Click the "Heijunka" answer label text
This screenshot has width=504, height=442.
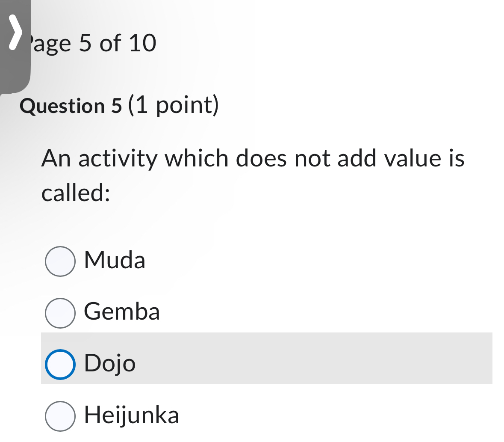click(x=132, y=415)
